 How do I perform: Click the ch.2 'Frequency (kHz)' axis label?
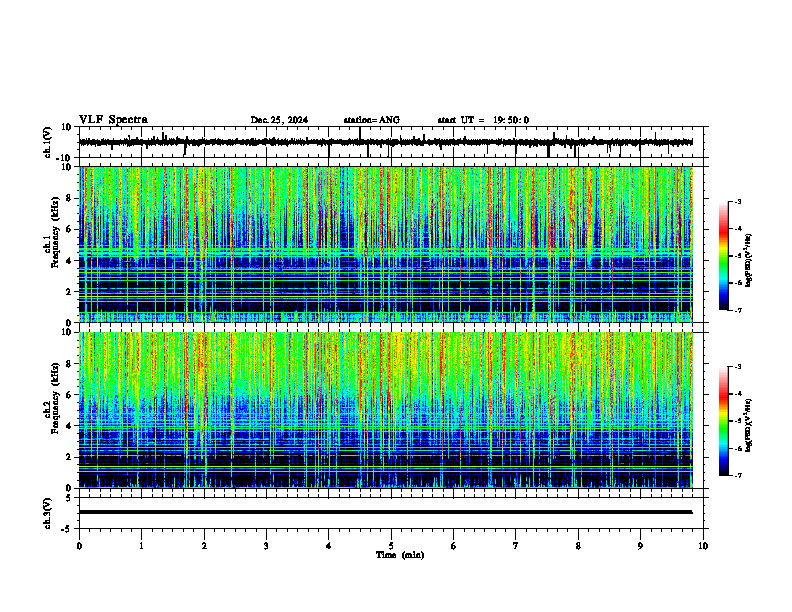tap(55, 398)
